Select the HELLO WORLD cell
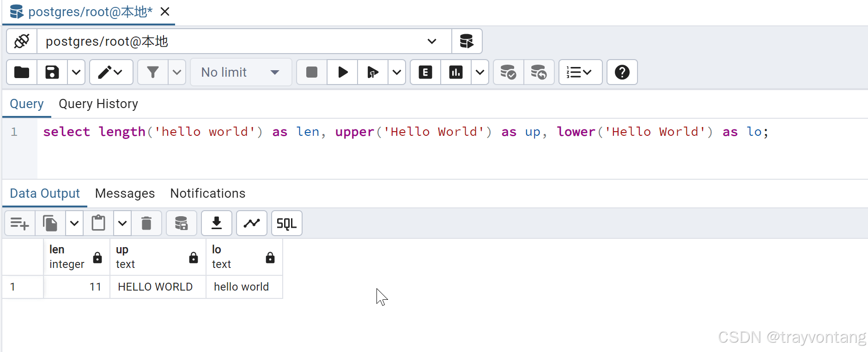The image size is (868, 352). [x=158, y=287]
